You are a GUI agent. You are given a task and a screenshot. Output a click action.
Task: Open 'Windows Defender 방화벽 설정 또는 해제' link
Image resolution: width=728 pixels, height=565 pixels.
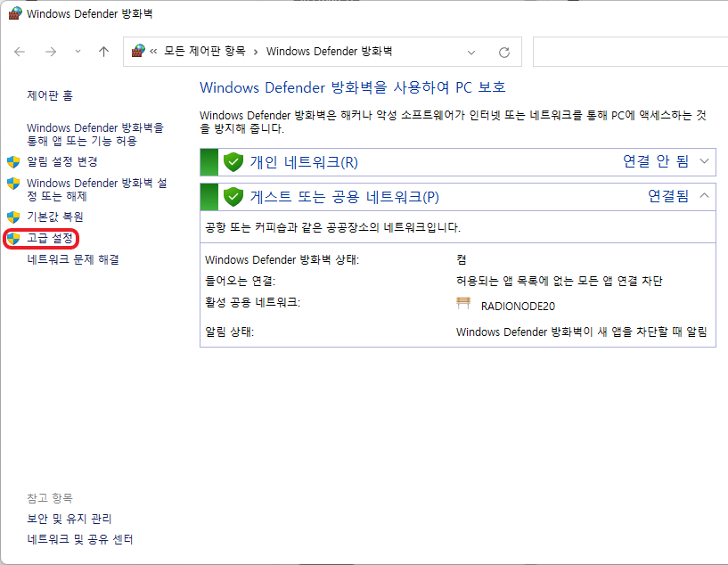pyautogui.click(x=96, y=190)
